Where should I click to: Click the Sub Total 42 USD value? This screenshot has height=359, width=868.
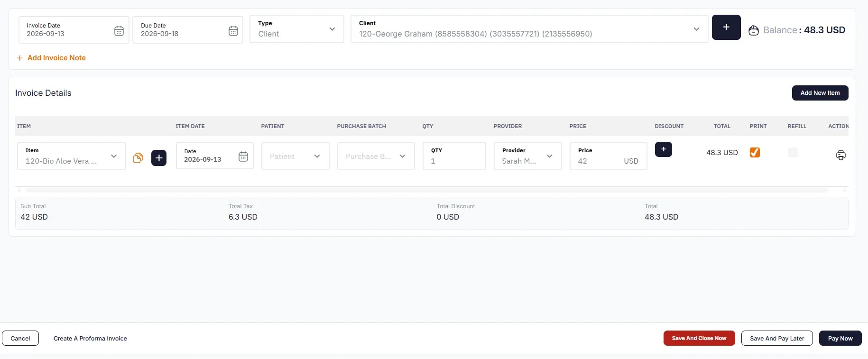tap(34, 217)
